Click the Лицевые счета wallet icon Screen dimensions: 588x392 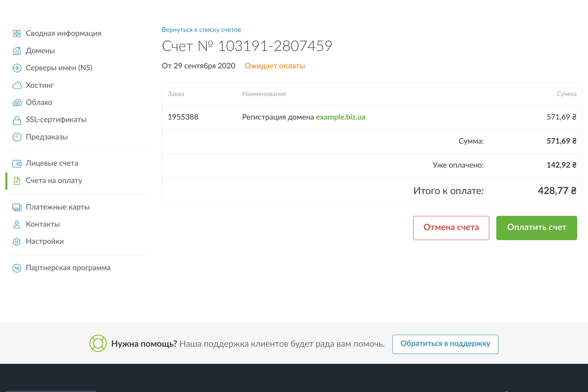17,164
